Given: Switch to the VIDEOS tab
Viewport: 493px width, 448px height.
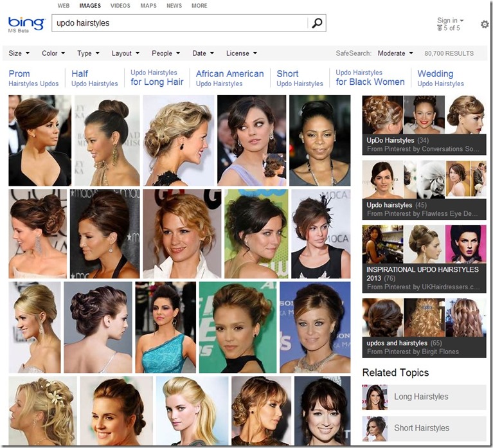Looking at the screenshot, I should tap(120, 6).
